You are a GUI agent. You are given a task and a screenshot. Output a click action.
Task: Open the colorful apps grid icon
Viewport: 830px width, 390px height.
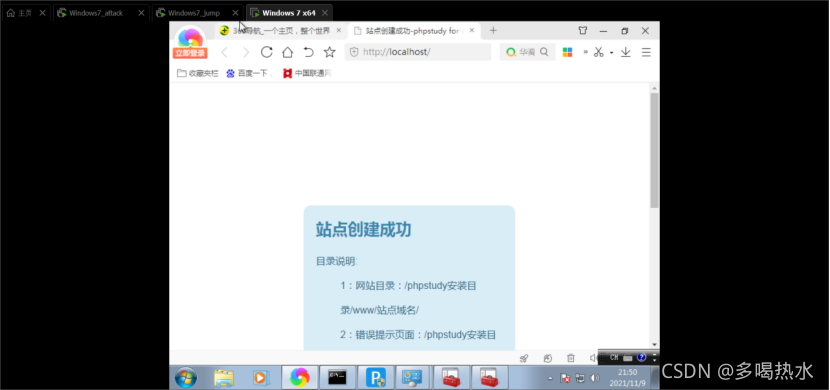tap(567, 52)
